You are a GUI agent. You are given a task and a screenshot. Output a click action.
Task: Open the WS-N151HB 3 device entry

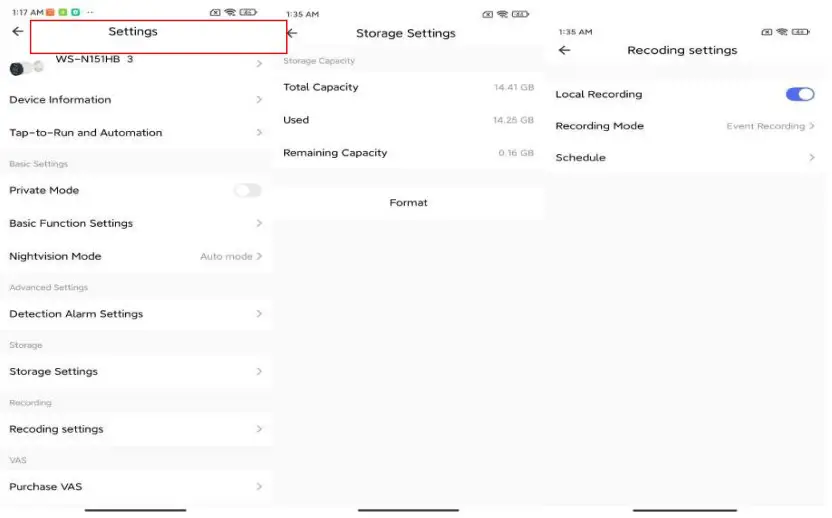click(x=136, y=64)
